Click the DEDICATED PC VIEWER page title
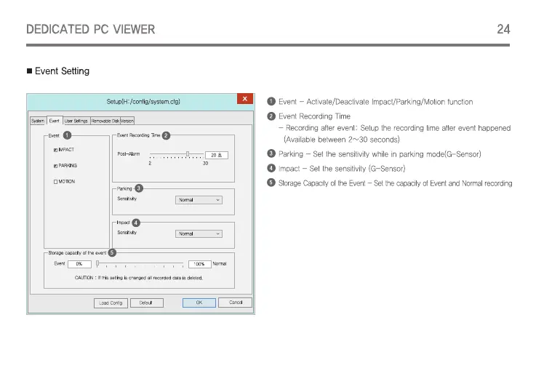The image size is (536, 392). (91, 29)
